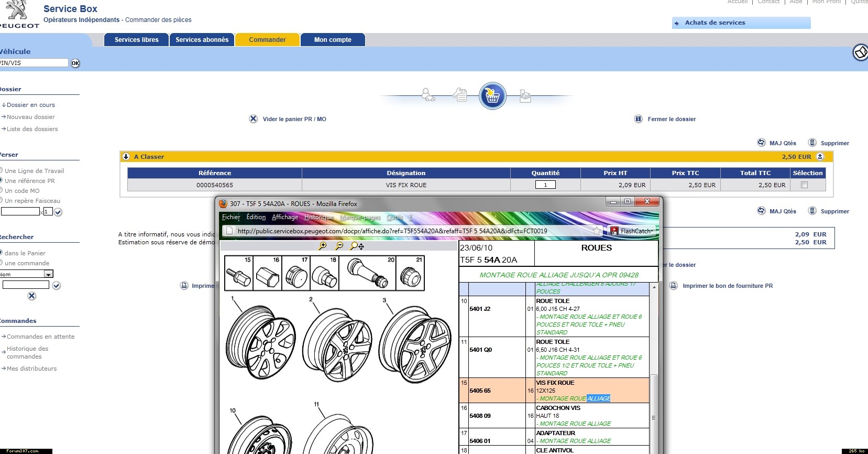Click the X icon for Vider le panier
The width and height of the screenshot is (868, 454).
point(254,119)
